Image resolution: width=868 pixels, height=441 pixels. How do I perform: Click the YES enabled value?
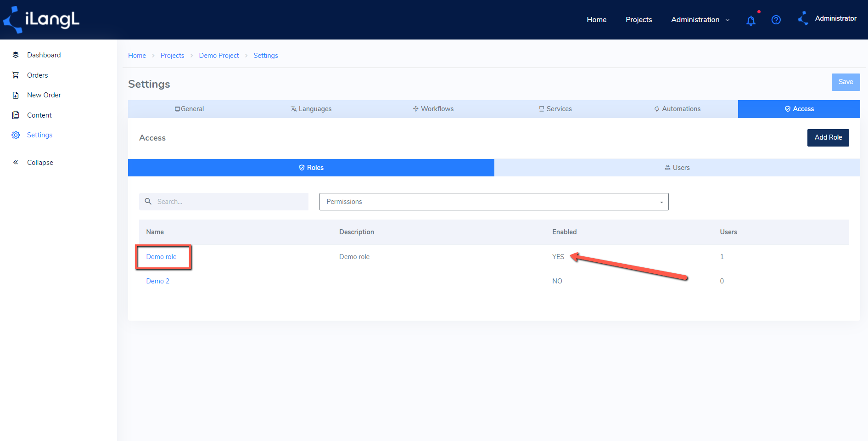(558, 257)
